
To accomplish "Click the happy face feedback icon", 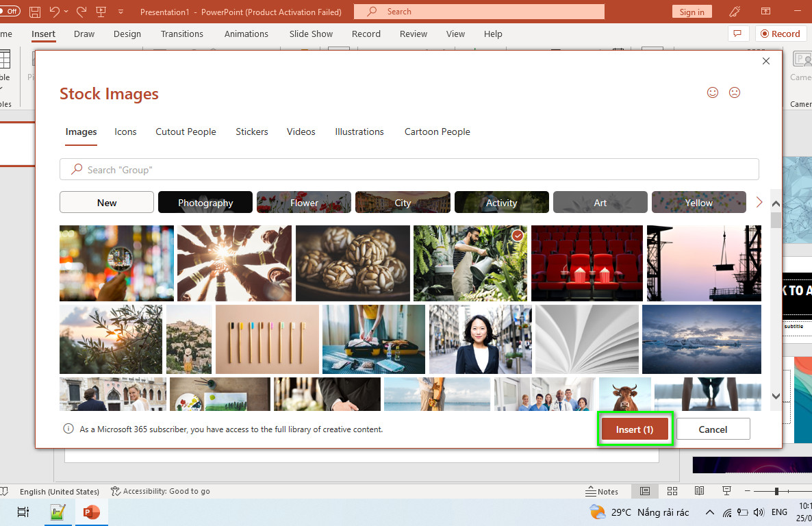I will click(713, 92).
